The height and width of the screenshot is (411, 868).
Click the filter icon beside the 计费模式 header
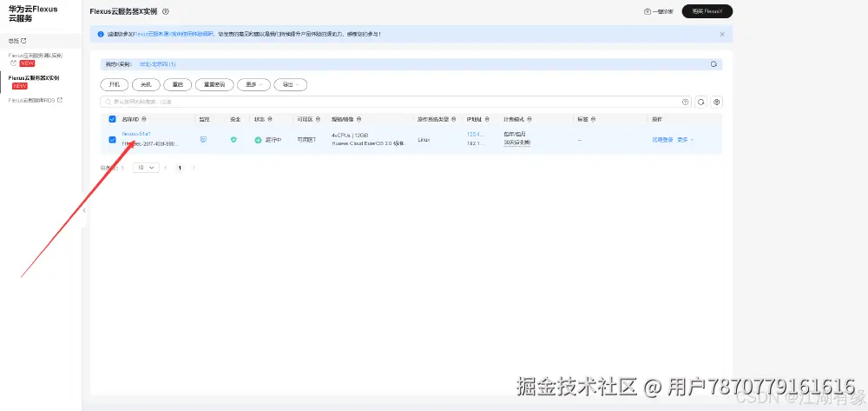point(530,119)
